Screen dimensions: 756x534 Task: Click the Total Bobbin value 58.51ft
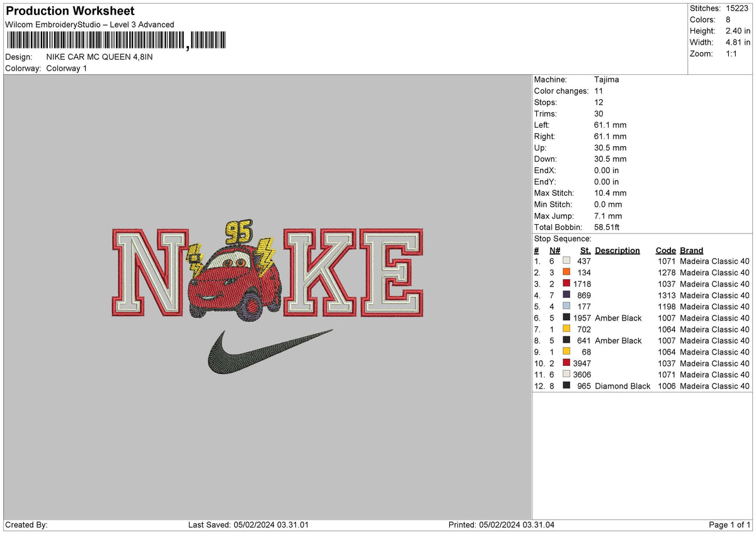point(607,227)
